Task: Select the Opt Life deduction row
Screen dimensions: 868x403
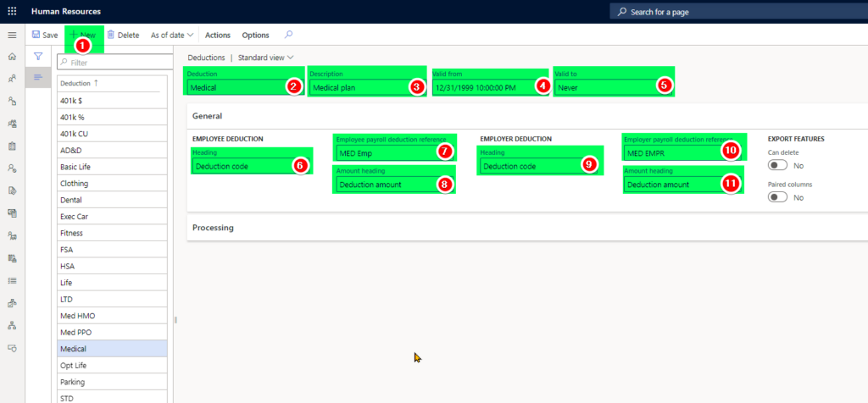Action: tap(113, 366)
